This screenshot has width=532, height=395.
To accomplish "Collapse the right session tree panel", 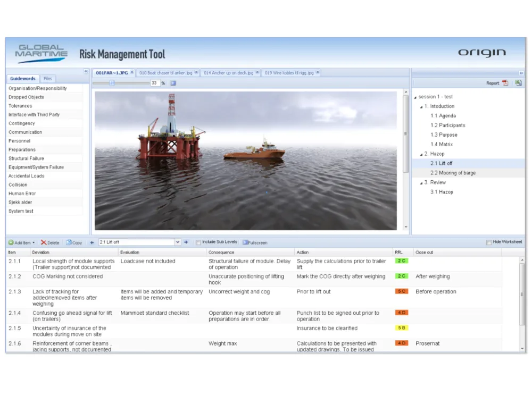I will coord(521,73).
